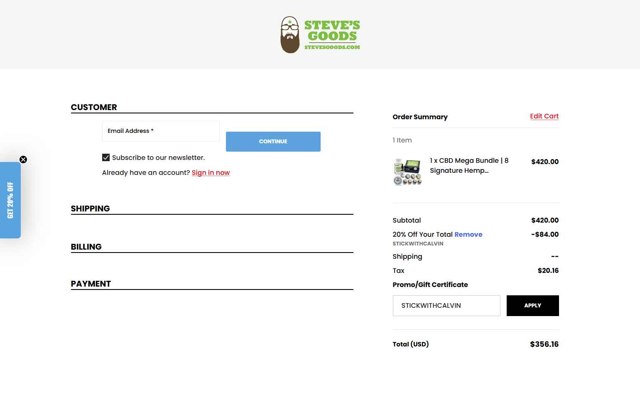Image resolution: width=640 pixels, height=400 pixels.
Task: Apply the promo code
Action: pyautogui.click(x=533, y=306)
